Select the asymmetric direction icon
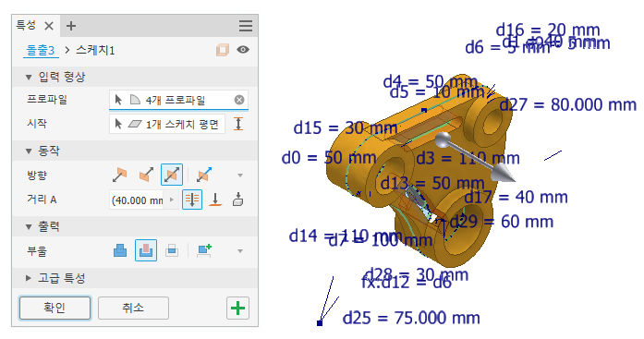644x339 pixels. click(204, 175)
